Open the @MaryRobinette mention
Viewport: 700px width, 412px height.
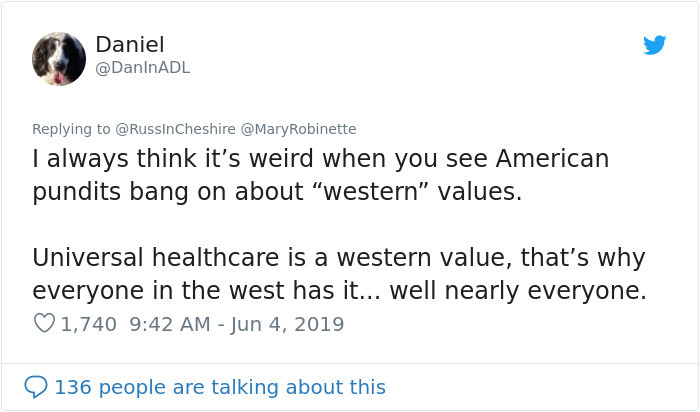[298, 129]
